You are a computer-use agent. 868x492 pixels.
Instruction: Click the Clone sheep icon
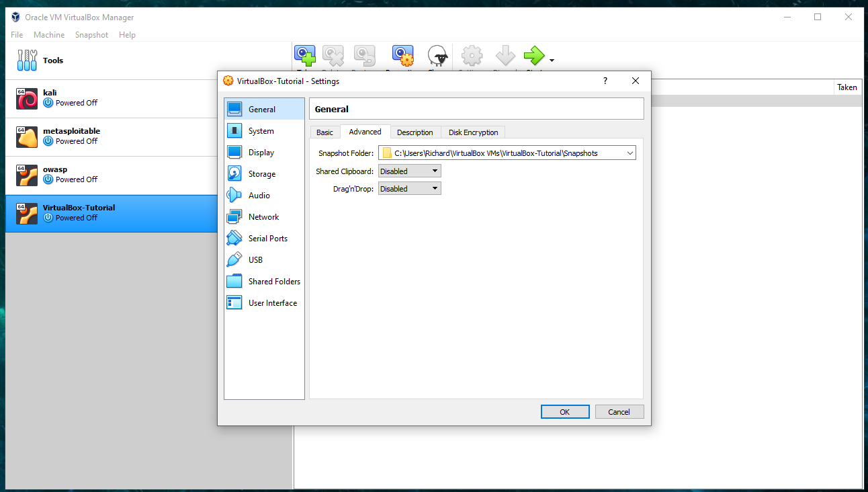pyautogui.click(x=439, y=56)
